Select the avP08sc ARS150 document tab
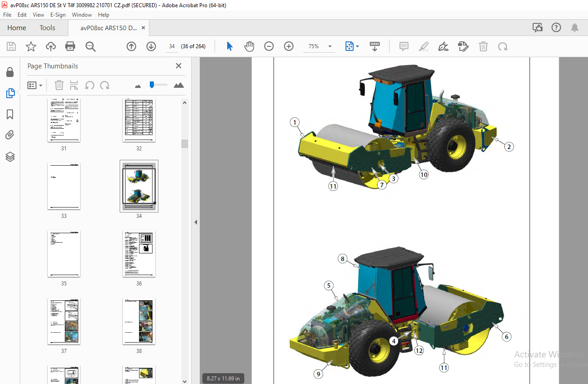The width and height of the screenshot is (588, 384). [x=108, y=28]
